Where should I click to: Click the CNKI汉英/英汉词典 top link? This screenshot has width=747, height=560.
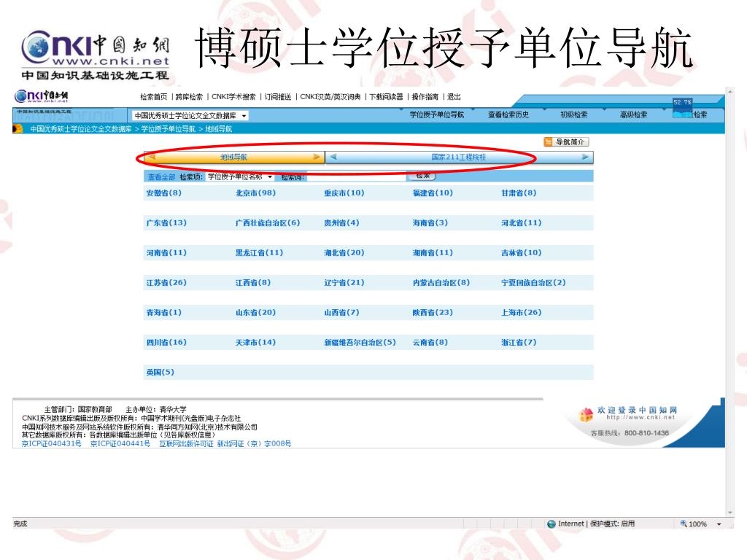tap(330, 97)
